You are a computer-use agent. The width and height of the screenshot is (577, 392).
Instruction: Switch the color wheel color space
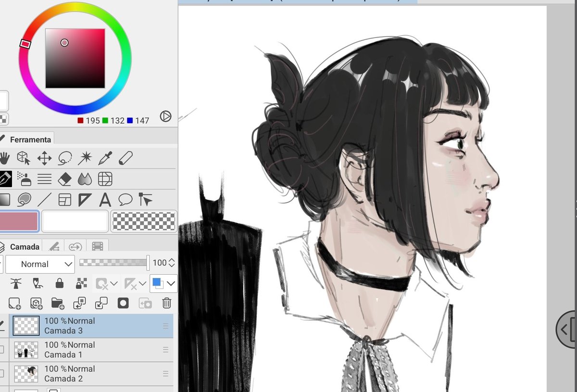pos(165,116)
